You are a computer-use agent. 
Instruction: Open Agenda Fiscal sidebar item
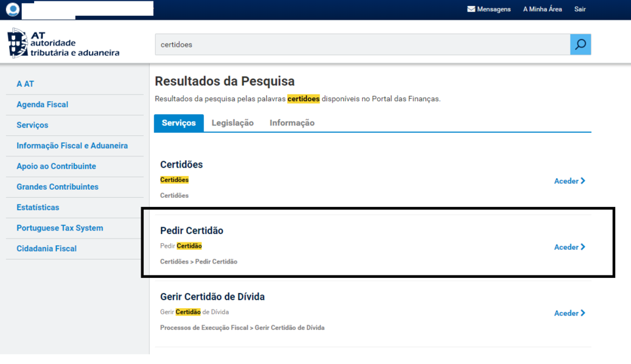click(42, 104)
